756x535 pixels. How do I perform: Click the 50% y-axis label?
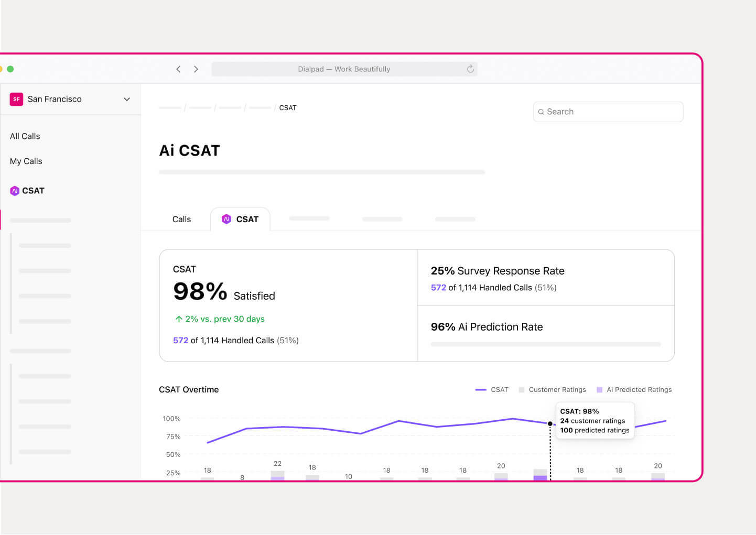click(174, 454)
